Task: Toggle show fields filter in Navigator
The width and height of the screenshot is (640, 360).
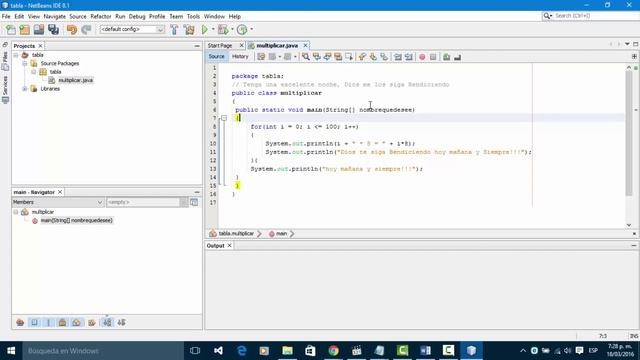Action: [35, 322]
